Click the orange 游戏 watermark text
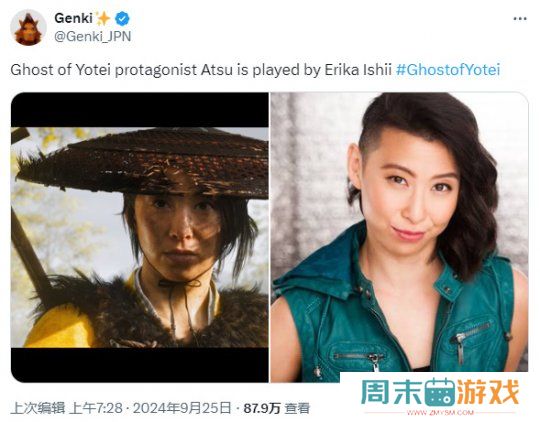This screenshot has width=540, height=422. click(488, 392)
